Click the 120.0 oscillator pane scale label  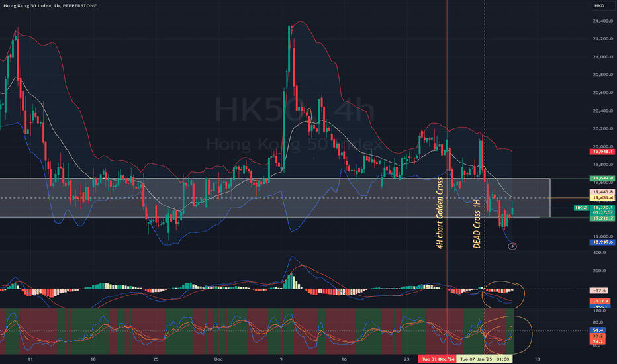(x=599, y=311)
